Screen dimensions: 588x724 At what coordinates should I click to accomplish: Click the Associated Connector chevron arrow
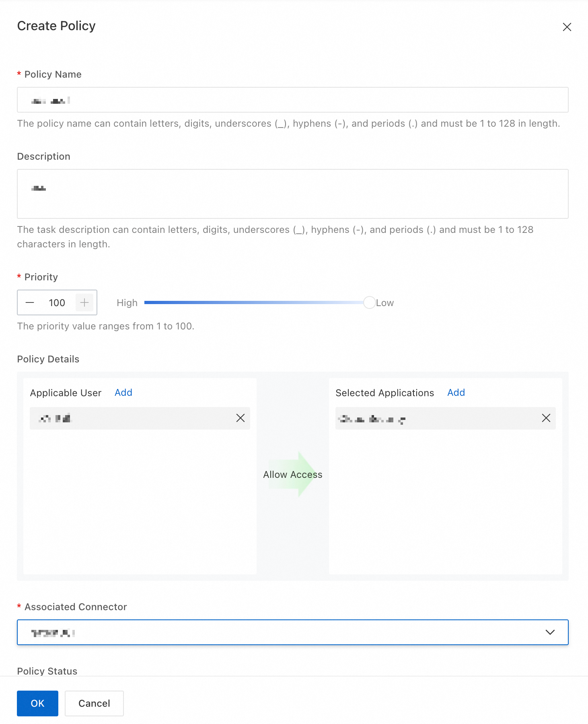pyautogui.click(x=550, y=632)
